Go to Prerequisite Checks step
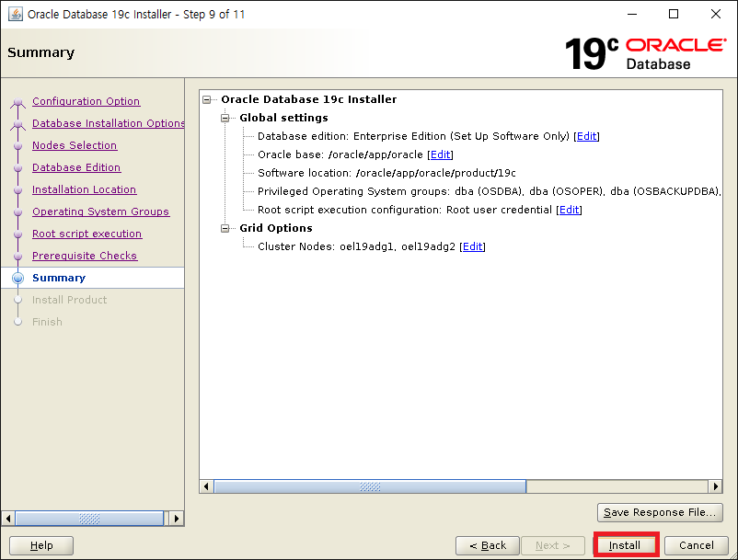 click(x=85, y=256)
